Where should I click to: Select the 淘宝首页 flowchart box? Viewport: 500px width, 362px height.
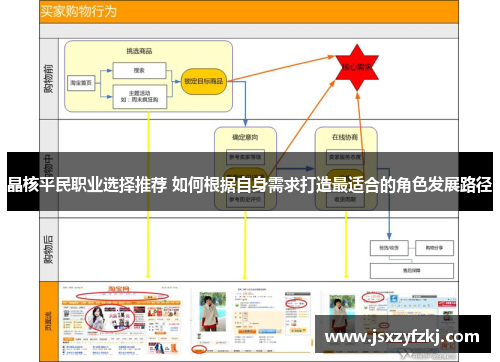81,83
